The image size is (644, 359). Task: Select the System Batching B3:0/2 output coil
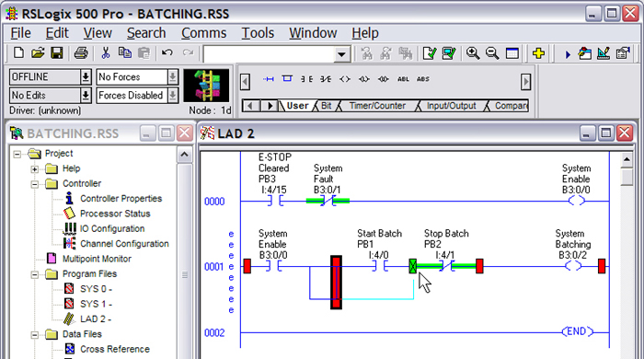click(573, 266)
